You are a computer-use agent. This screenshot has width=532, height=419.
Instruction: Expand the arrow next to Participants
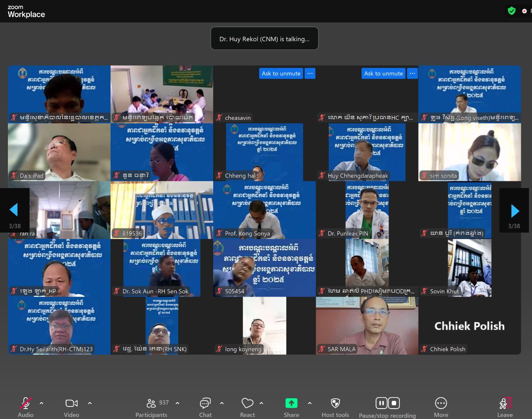click(x=177, y=403)
